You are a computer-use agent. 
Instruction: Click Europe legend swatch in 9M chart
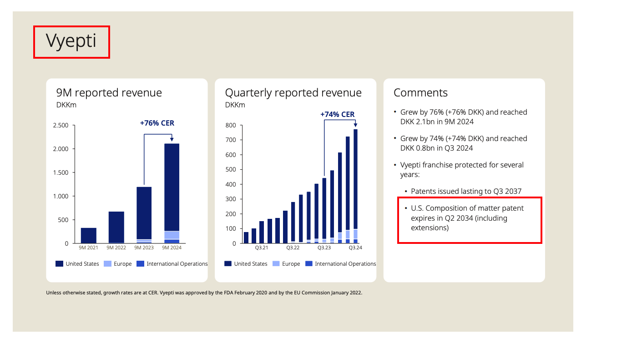pos(107,264)
